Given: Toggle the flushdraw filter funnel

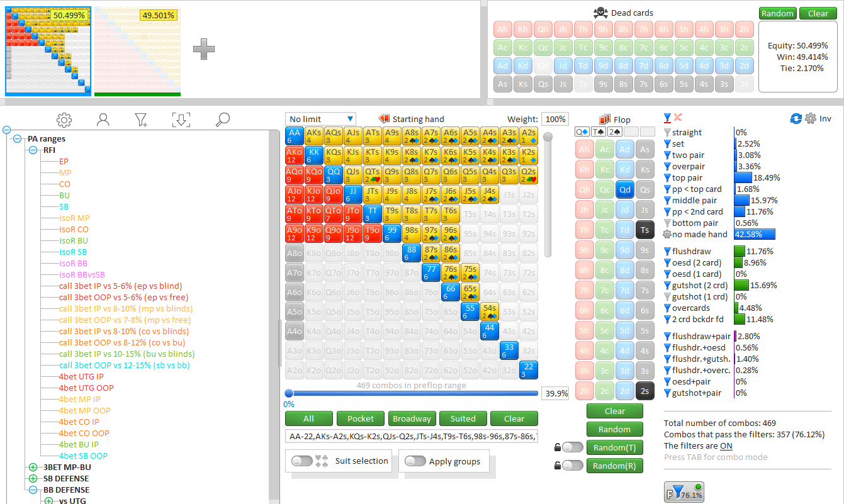Looking at the screenshot, I should click(x=668, y=252).
